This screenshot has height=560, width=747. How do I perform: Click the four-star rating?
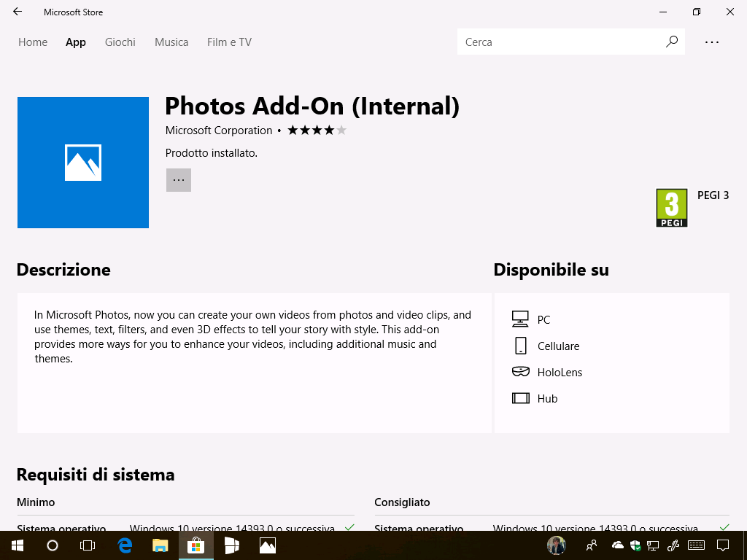tap(317, 130)
